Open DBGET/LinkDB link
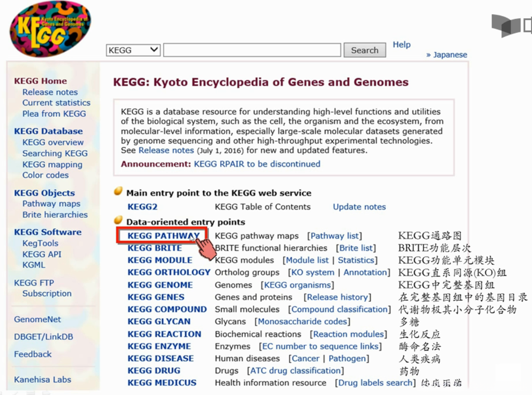Screen dimensions: 532x395 tap(44, 337)
